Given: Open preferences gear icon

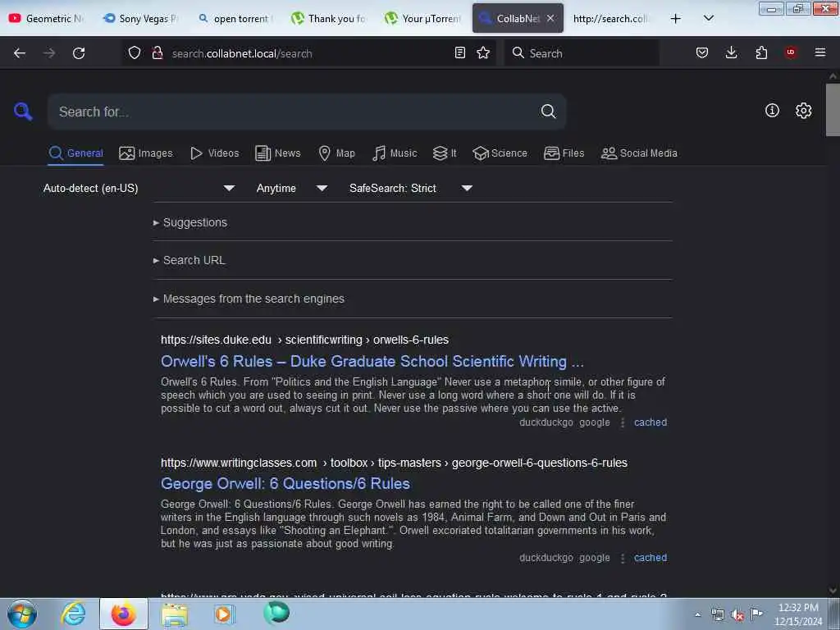Looking at the screenshot, I should [x=803, y=111].
